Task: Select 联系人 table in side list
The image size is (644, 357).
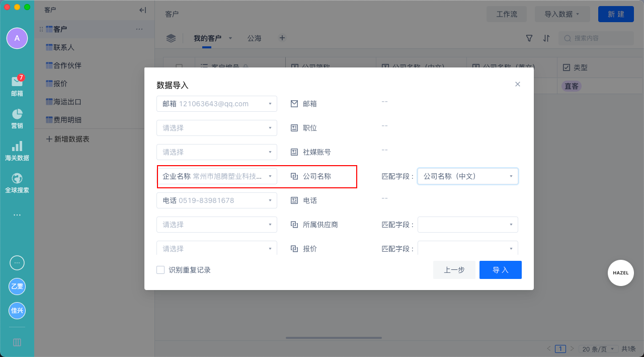Action: [x=94, y=47]
